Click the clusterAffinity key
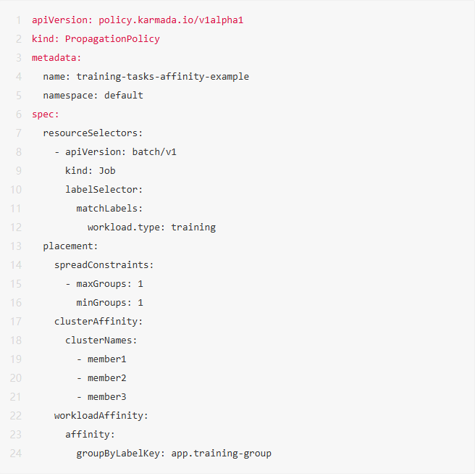Screen dimensions: 475x476 point(96,321)
